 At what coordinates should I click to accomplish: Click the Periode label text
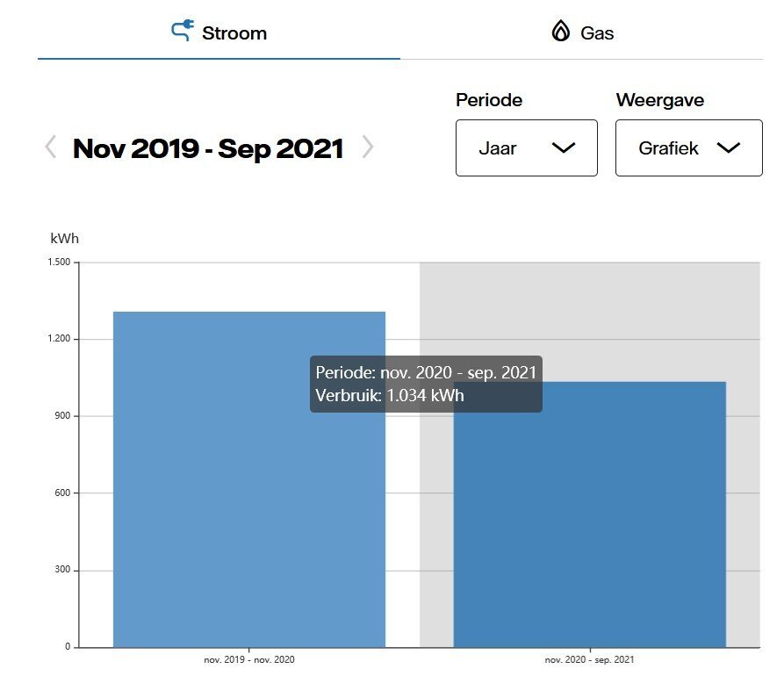pos(489,100)
